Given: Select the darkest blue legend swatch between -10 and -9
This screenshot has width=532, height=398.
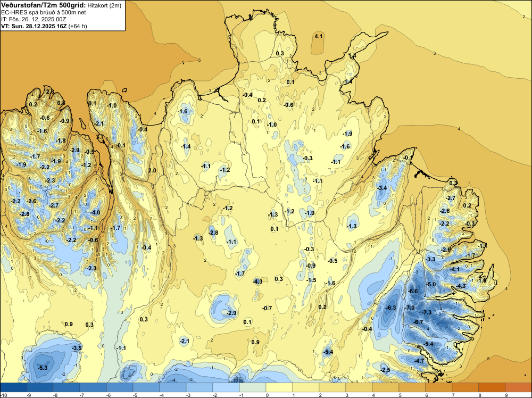Looking at the screenshot, I should [x=13, y=387].
